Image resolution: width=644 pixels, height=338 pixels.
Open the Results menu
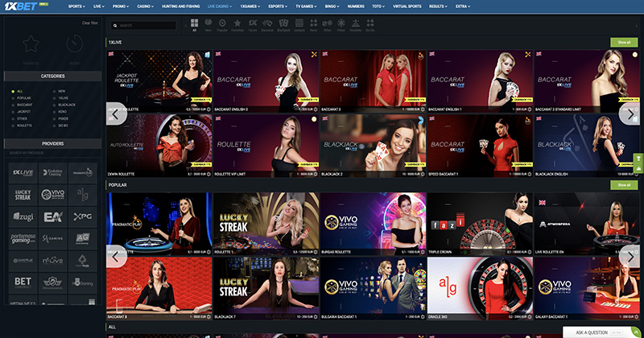pyautogui.click(x=438, y=6)
